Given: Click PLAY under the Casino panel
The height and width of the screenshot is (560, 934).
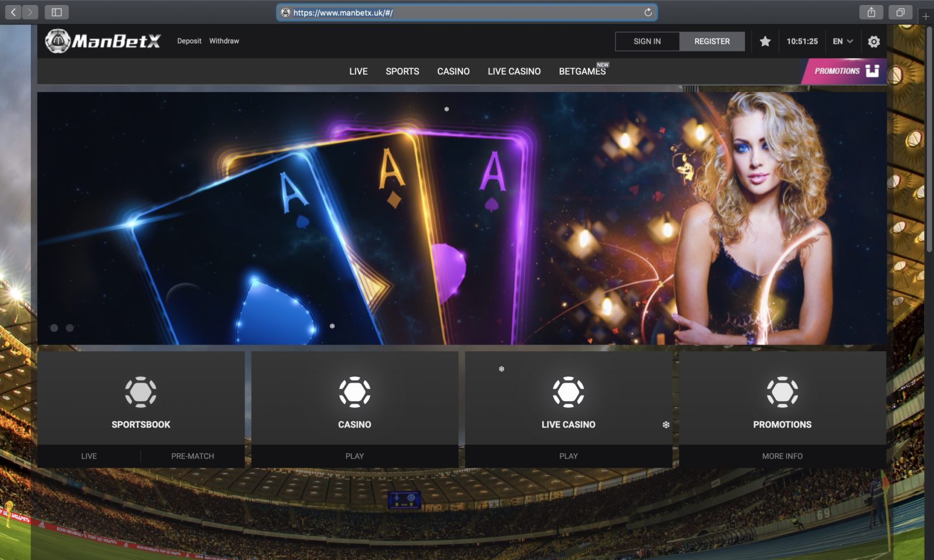Looking at the screenshot, I should point(354,456).
